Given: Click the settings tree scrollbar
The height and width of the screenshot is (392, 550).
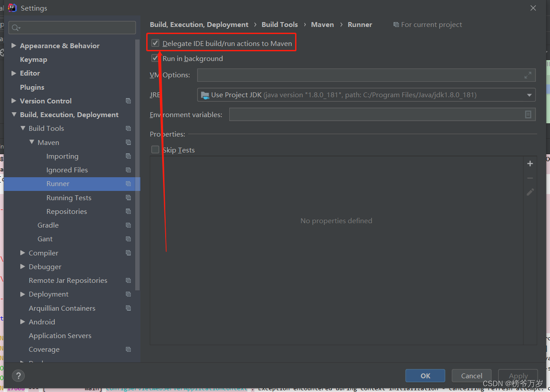Looking at the screenshot, I should tap(137, 164).
